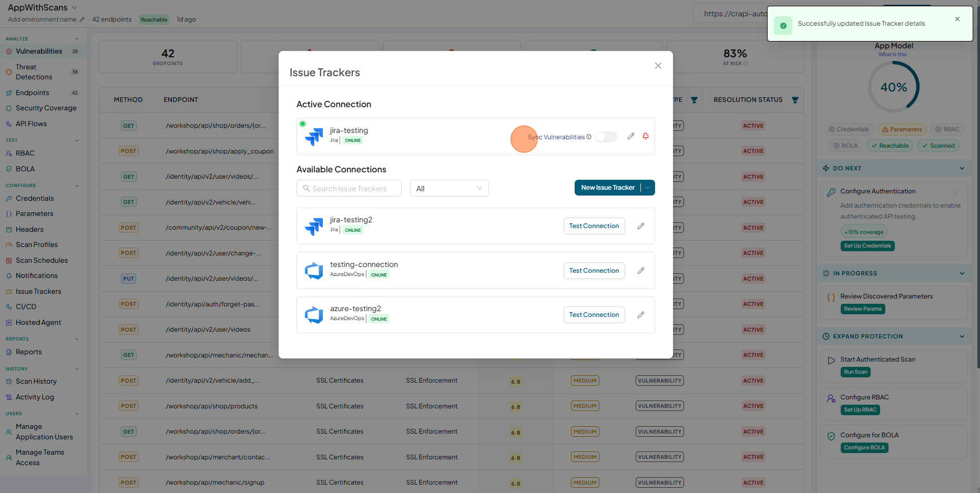Collapse the HISTORY sidebar section
This screenshot has width=980, height=493.
(x=77, y=369)
